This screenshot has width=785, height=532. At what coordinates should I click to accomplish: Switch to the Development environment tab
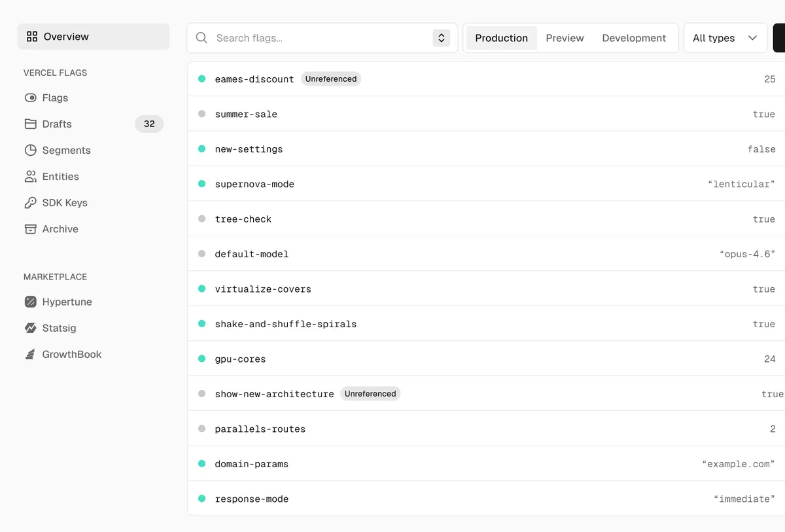point(634,38)
